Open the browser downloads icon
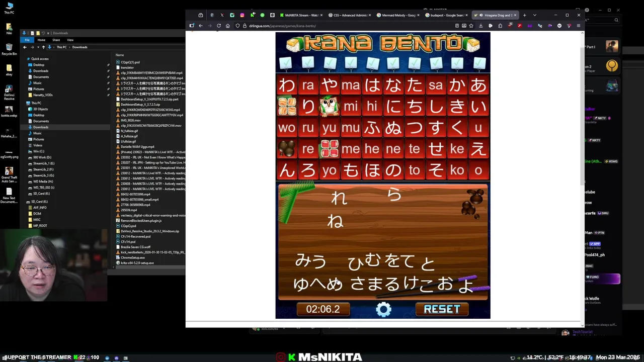The image size is (644, 362). (481, 26)
